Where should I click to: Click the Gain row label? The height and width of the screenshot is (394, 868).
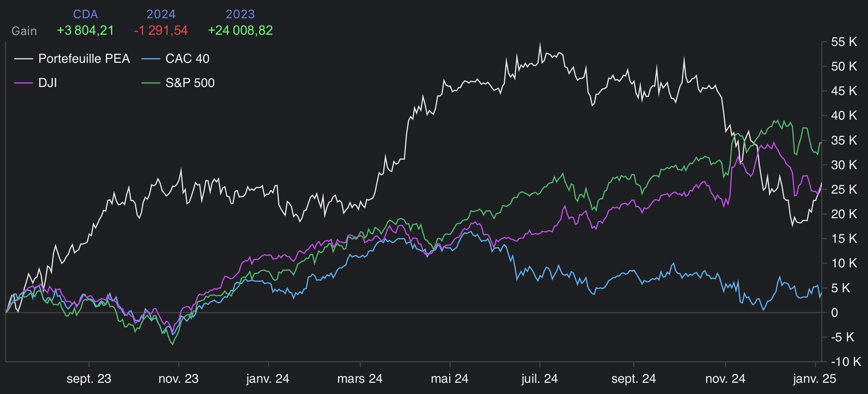pos(24,31)
